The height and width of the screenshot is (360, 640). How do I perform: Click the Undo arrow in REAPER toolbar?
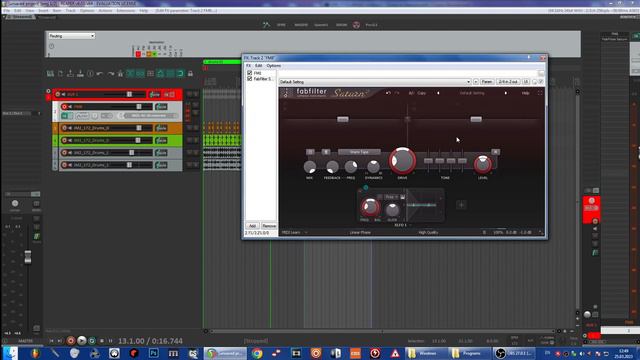(100, 73)
